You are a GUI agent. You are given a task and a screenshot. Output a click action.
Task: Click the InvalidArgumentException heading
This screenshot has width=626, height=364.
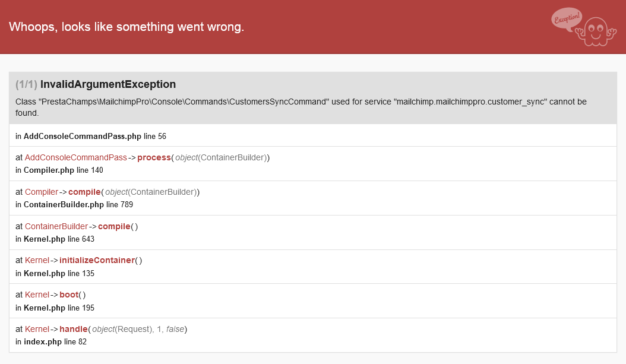coord(108,84)
